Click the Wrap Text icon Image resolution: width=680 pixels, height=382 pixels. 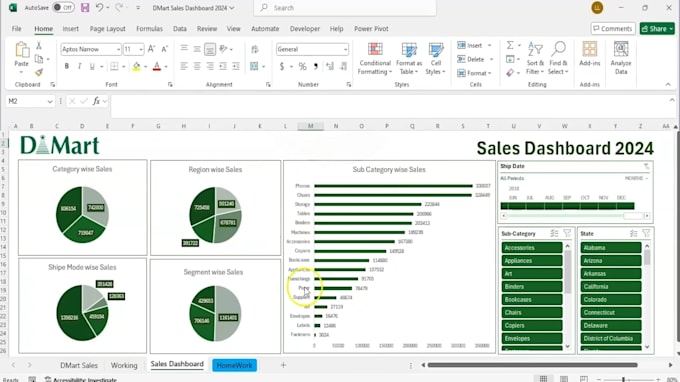pyautogui.click(x=255, y=49)
